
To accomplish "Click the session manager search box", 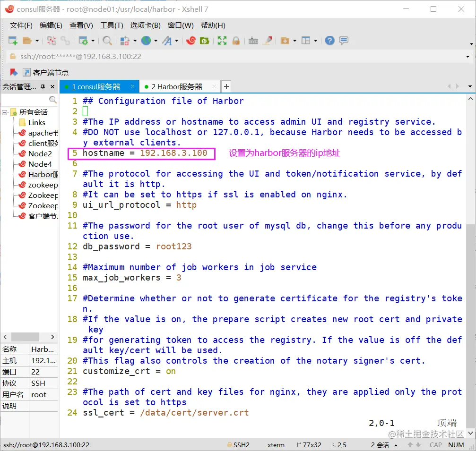I will click(x=29, y=100).
